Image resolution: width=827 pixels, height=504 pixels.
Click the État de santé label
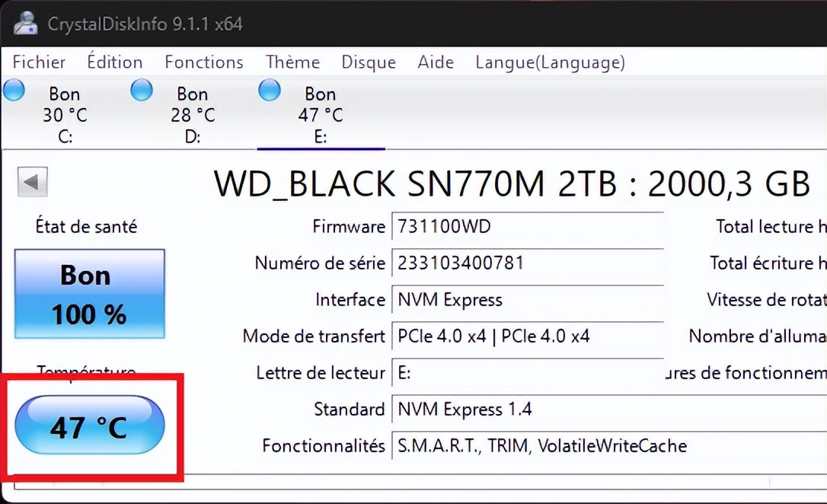coord(86,226)
